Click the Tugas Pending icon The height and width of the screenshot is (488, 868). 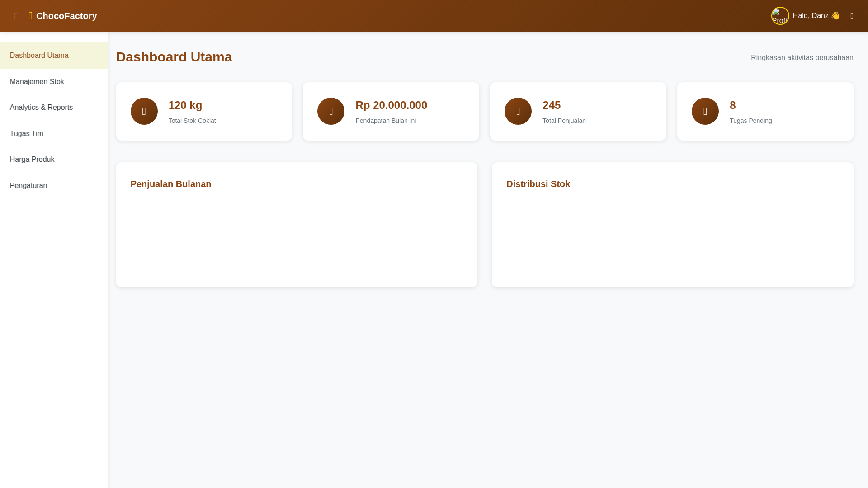coord(705,111)
